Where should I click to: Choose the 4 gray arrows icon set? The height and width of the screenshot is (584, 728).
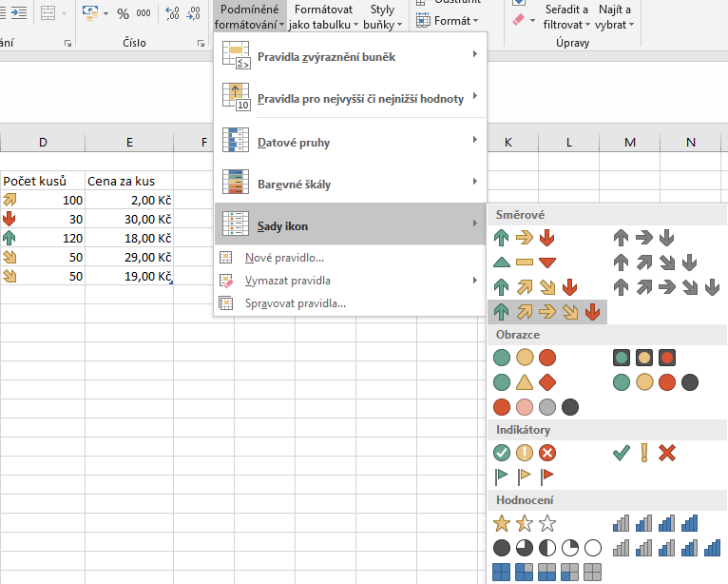(x=655, y=263)
